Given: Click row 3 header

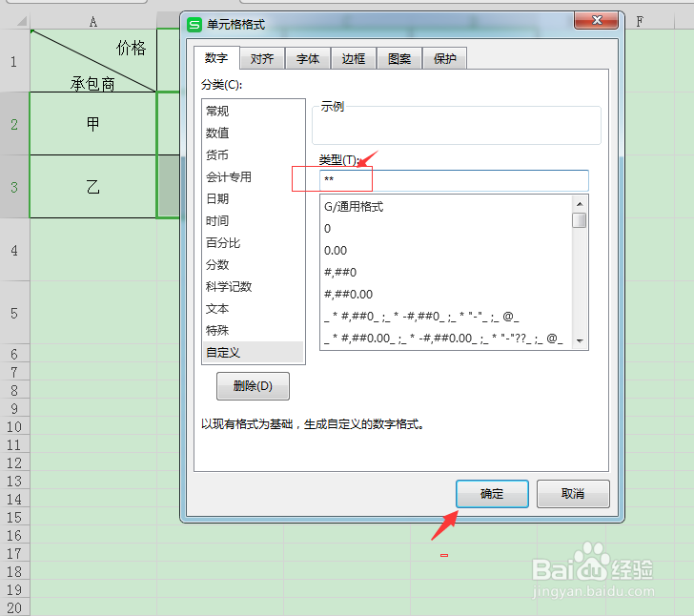Looking at the screenshot, I should click(14, 187).
